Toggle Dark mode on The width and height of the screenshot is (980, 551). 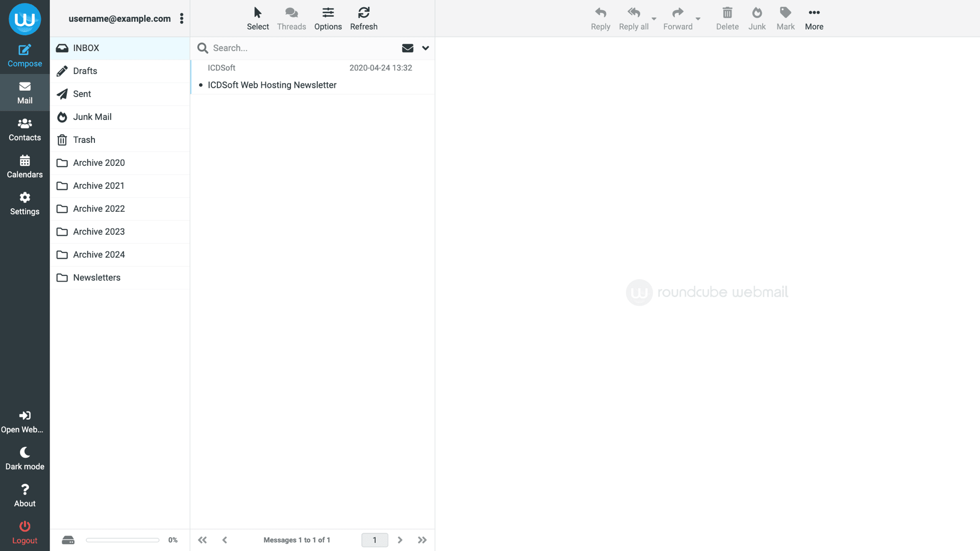pyautogui.click(x=24, y=458)
